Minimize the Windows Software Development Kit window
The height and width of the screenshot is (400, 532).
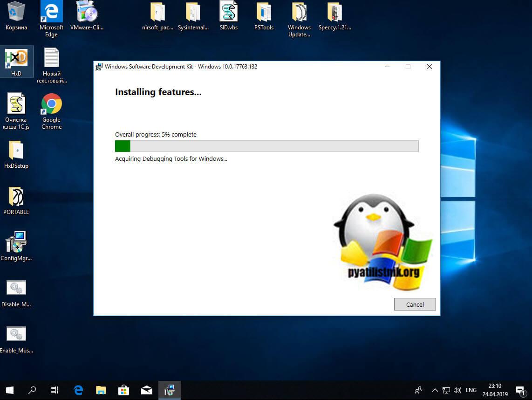coord(387,67)
